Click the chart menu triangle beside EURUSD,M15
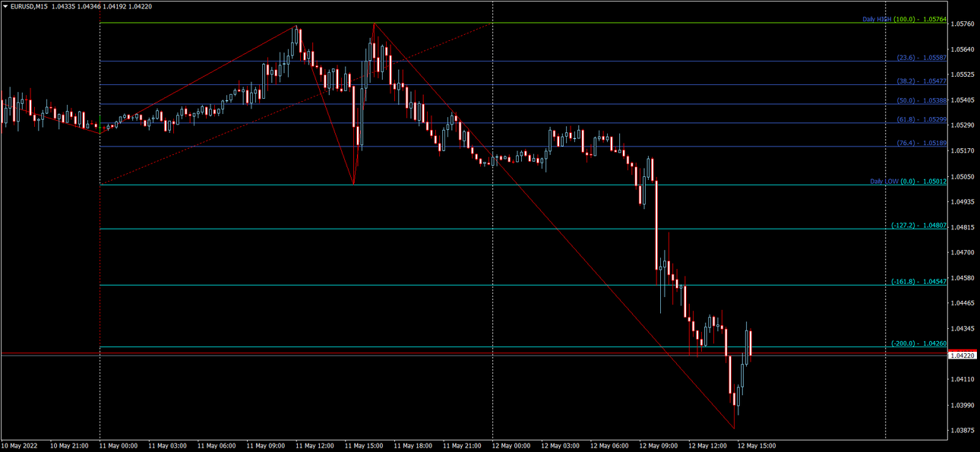Screen dimensions: 980x452 coord(5,6)
